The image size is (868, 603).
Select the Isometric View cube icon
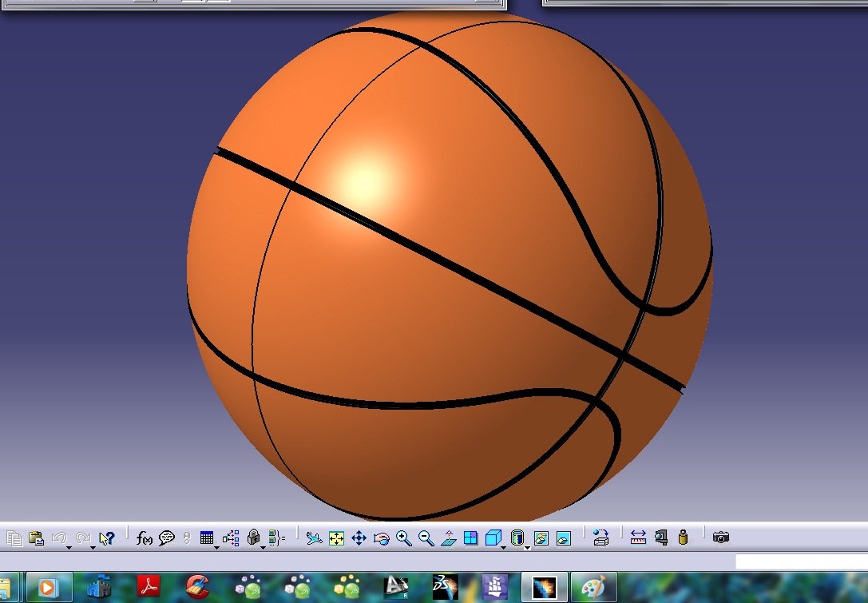point(493,538)
